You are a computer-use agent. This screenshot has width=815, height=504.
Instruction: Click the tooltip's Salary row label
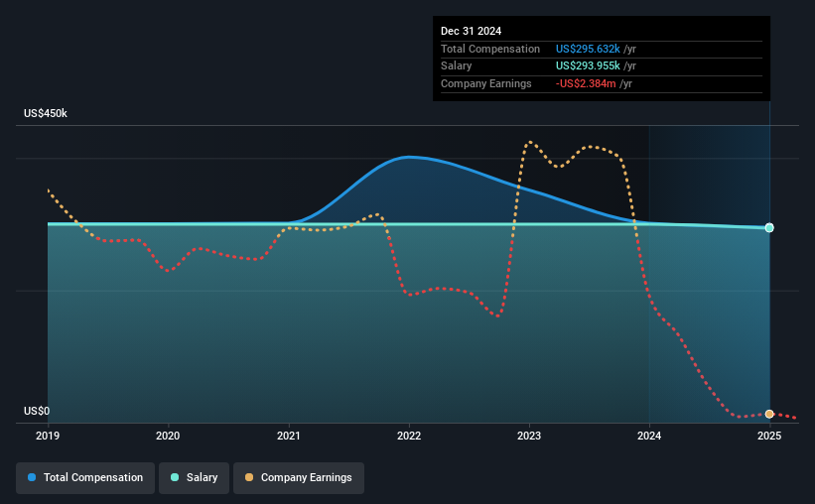point(457,66)
